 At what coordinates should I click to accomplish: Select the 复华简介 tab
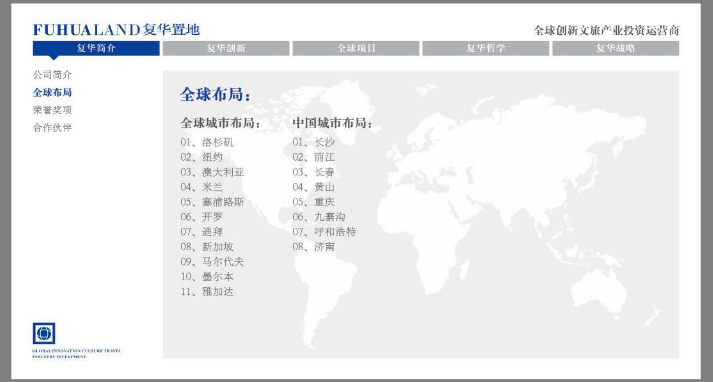96,48
